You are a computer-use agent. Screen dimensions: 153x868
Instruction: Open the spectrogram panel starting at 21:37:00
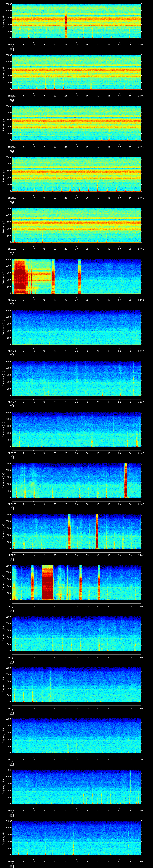(x=76, y=786)
